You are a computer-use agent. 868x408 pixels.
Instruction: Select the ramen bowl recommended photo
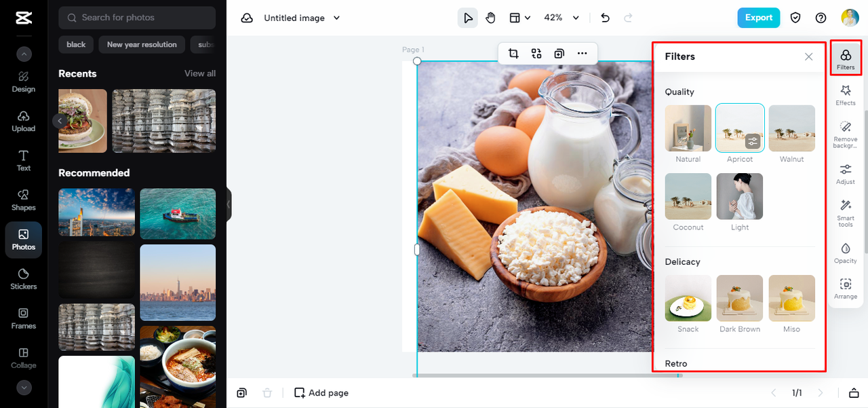(178, 367)
